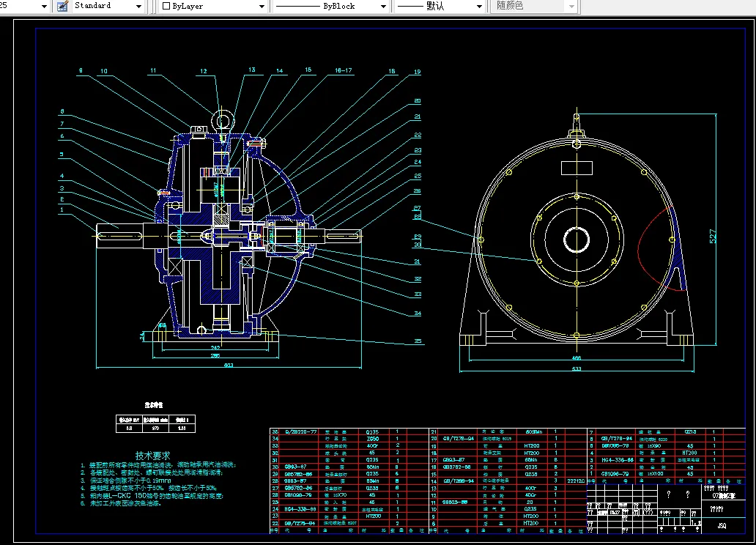Select the part callout number 9
Screen dimensions: 756x545
pos(81,70)
